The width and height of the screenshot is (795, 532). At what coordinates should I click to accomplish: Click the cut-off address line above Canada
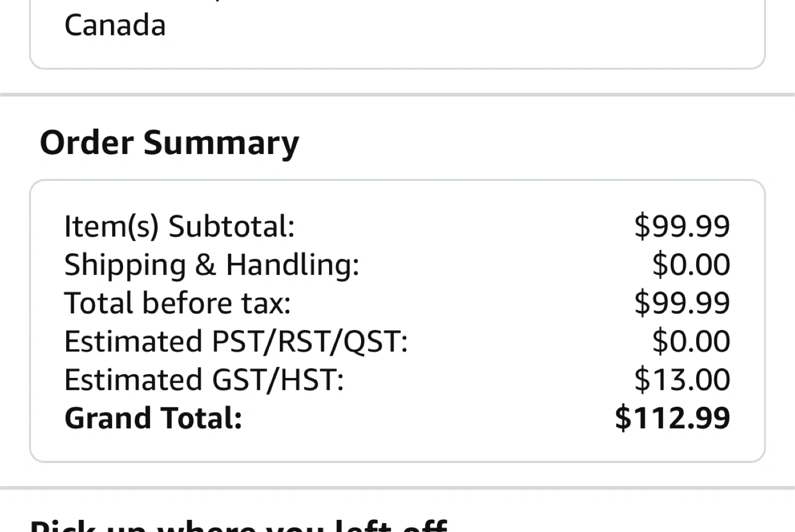(166, 2)
